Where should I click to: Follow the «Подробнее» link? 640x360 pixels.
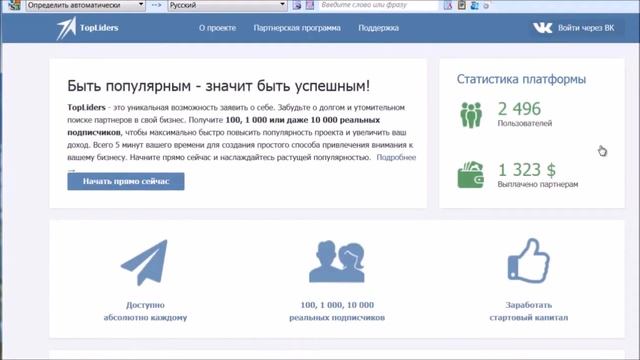[x=396, y=157]
